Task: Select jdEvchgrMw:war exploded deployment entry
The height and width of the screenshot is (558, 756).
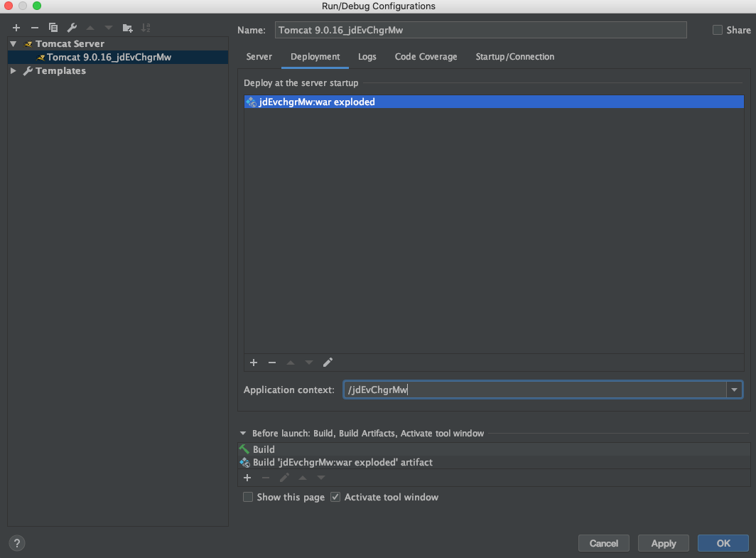Action: click(x=494, y=102)
